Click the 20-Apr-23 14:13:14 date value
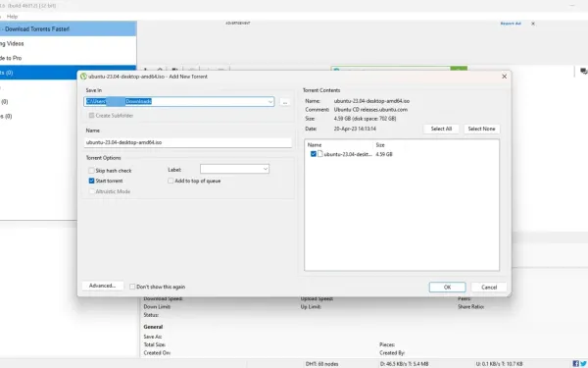The width and height of the screenshot is (588, 368). (x=355, y=129)
